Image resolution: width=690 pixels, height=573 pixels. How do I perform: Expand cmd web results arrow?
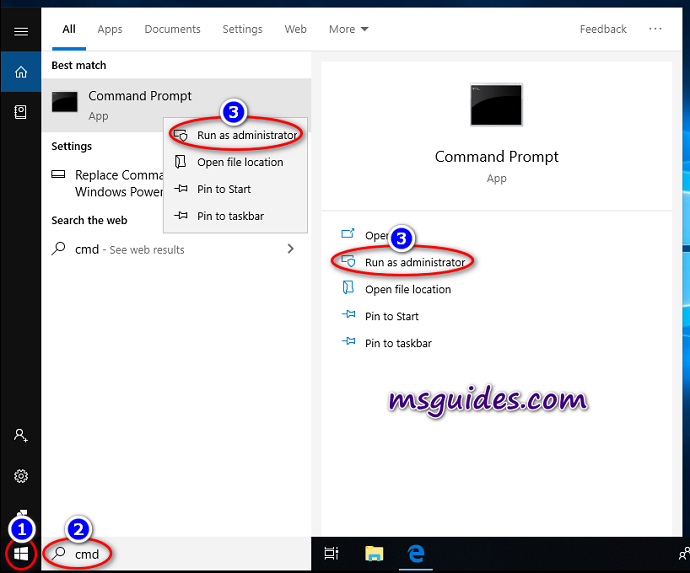290,249
